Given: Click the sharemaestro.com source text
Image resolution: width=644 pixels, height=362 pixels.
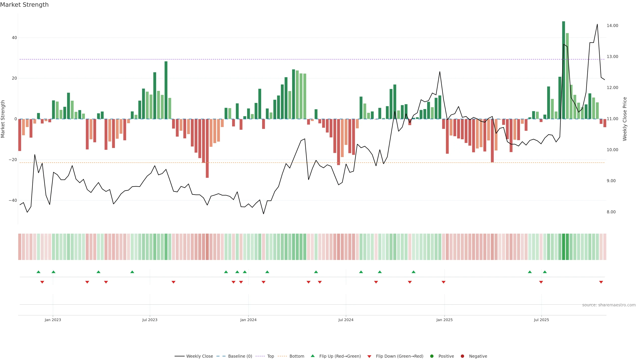Looking at the screenshot, I should tap(609, 305).
